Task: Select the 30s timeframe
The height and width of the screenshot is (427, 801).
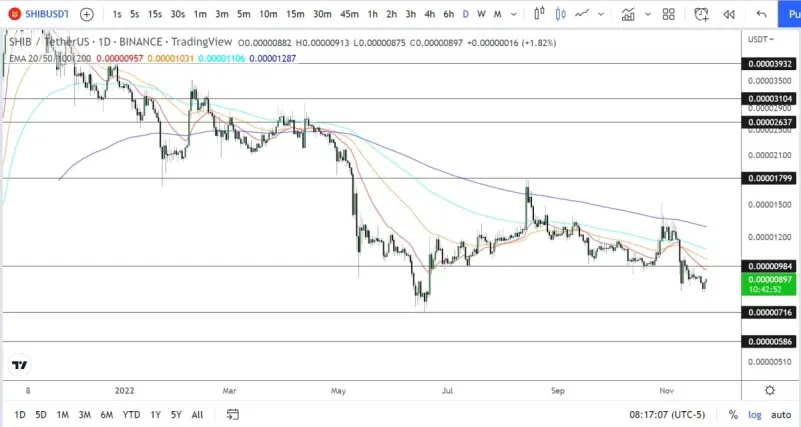Action: coord(177,14)
